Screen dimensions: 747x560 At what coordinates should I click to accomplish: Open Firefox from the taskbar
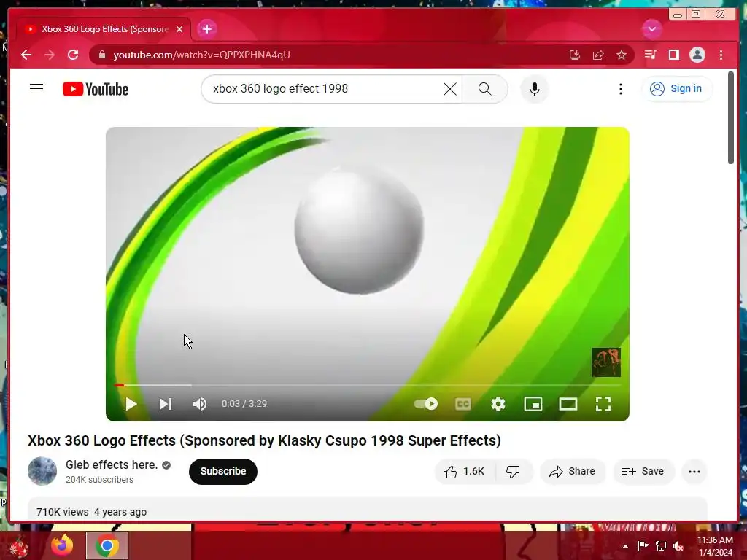[62, 545]
